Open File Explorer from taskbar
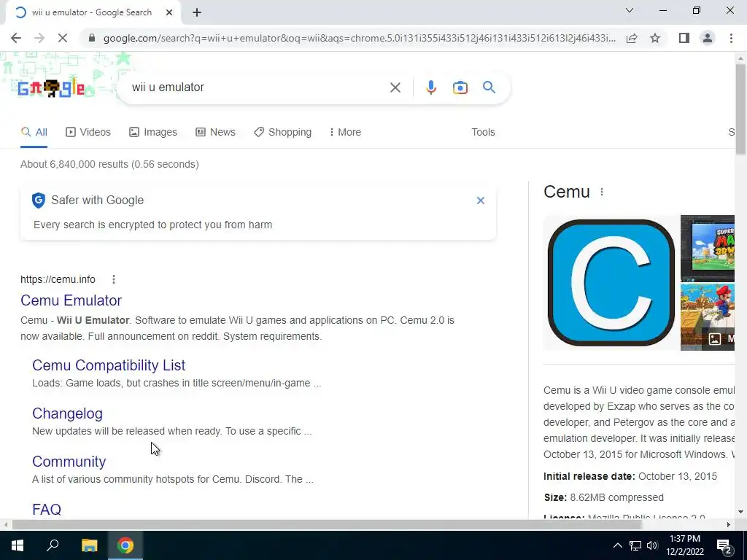The width and height of the screenshot is (747, 560). click(89, 545)
